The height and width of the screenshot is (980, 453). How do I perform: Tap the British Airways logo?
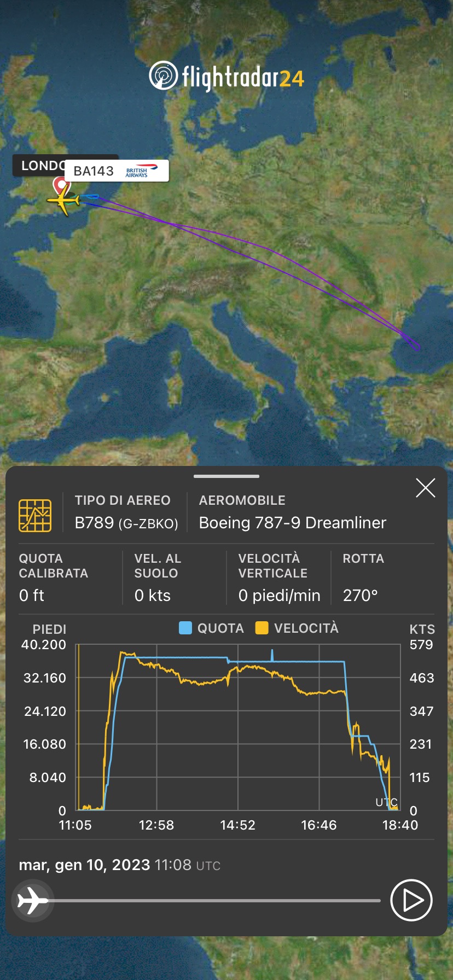tap(141, 171)
